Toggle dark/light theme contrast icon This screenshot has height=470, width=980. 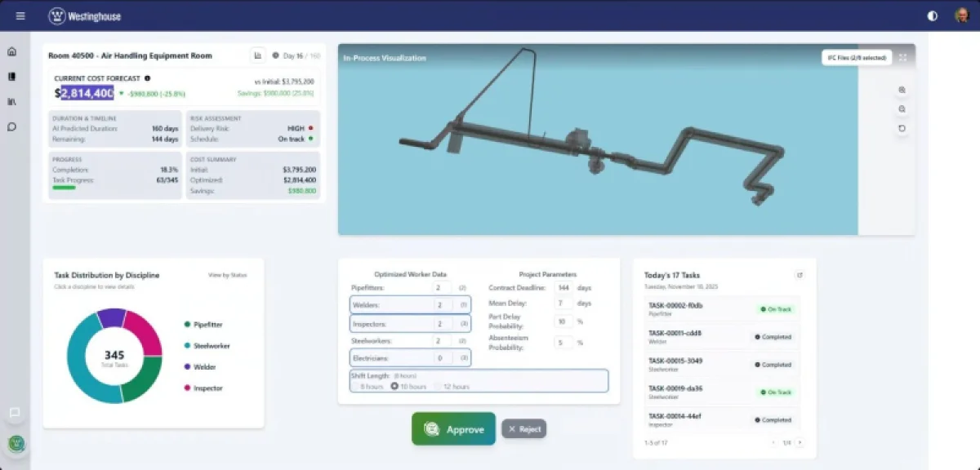[933, 16]
